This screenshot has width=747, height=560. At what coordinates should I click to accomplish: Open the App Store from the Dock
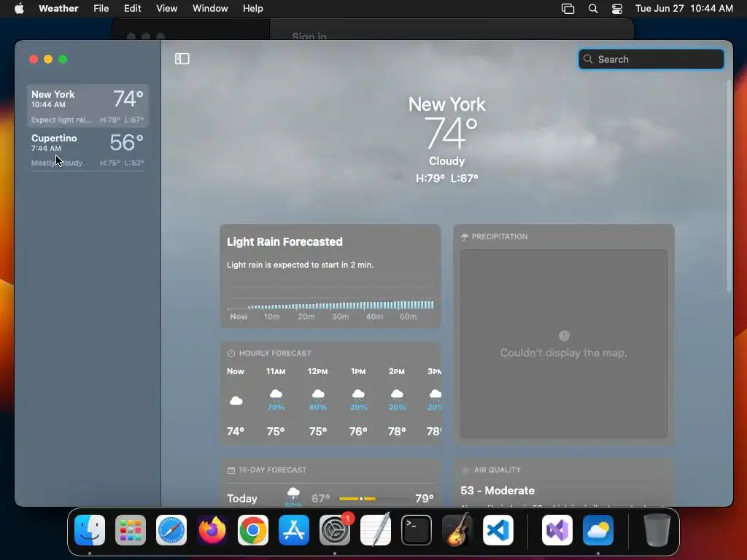tap(294, 530)
